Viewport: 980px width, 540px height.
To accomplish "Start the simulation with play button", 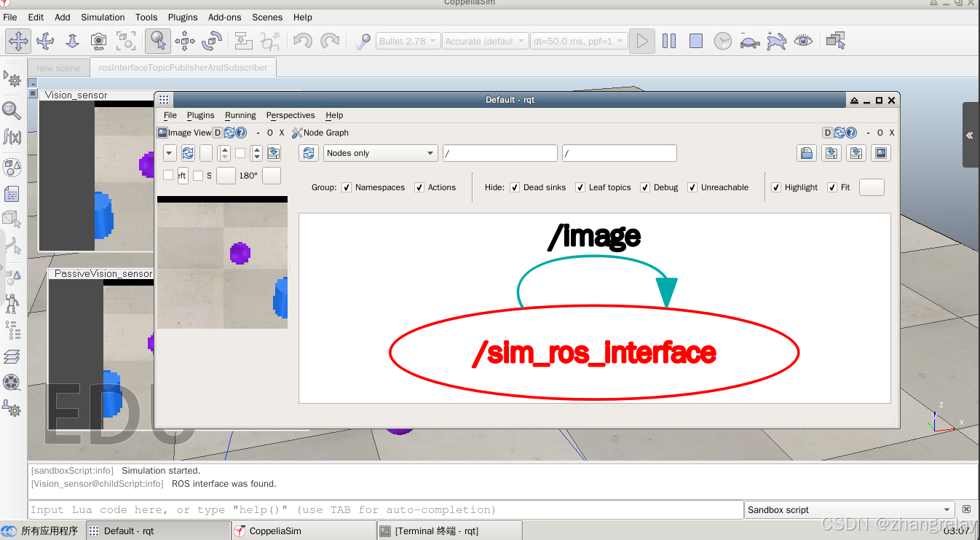I will [x=641, y=41].
